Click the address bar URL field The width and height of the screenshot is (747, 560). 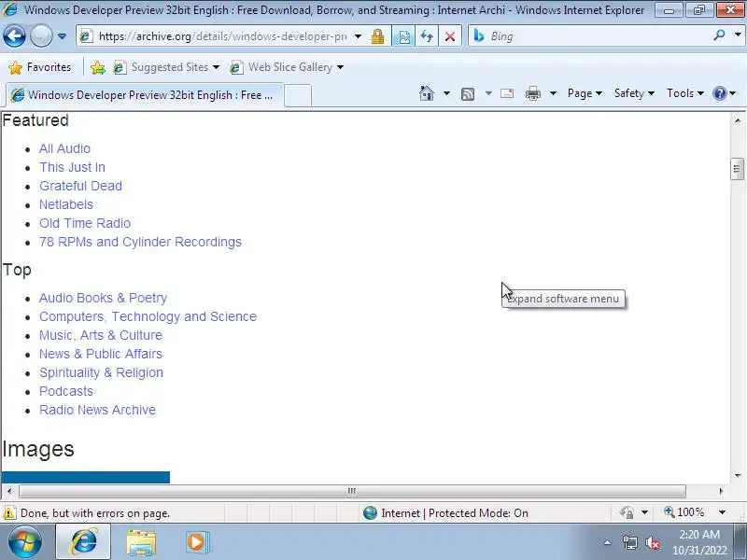point(222,36)
